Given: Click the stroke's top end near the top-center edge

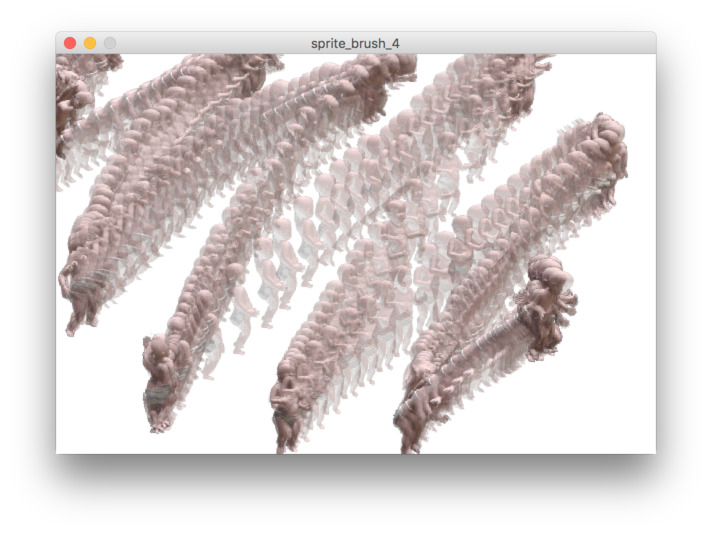Looking at the screenshot, I should pyautogui.click(x=385, y=68).
